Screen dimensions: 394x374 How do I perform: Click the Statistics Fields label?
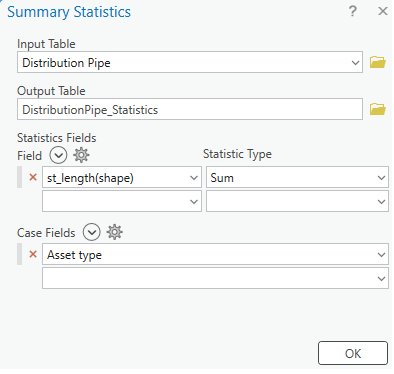57,138
